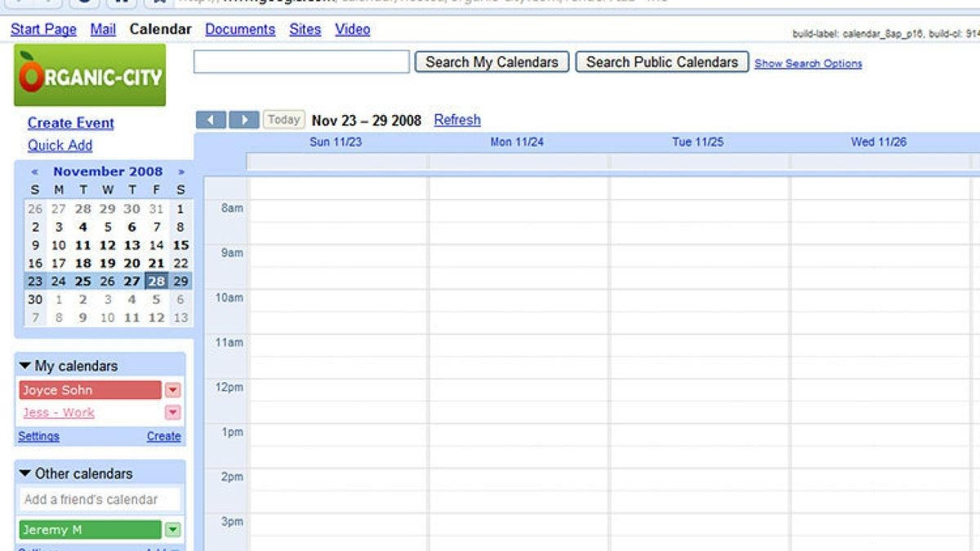Click the browser home icon

click(x=121, y=4)
